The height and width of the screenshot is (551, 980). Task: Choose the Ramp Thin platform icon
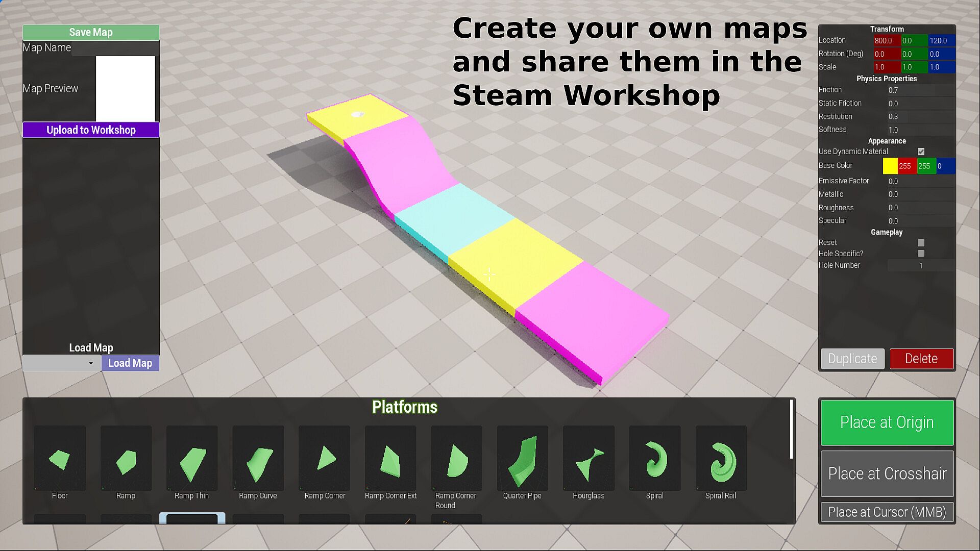[192, 459]
